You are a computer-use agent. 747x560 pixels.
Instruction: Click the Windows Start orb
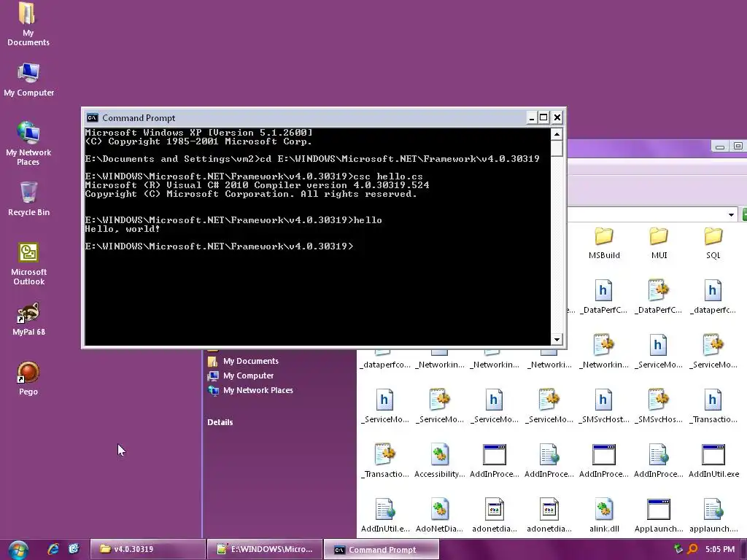click(18, 550)
